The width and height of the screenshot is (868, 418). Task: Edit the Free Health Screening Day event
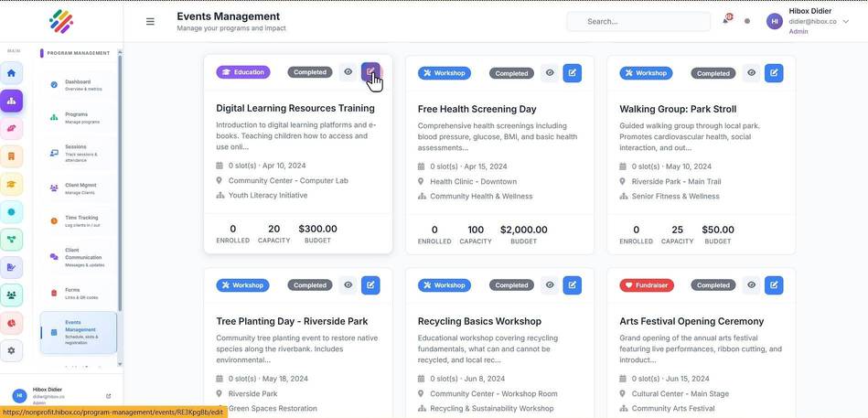[x=573, y=73]
